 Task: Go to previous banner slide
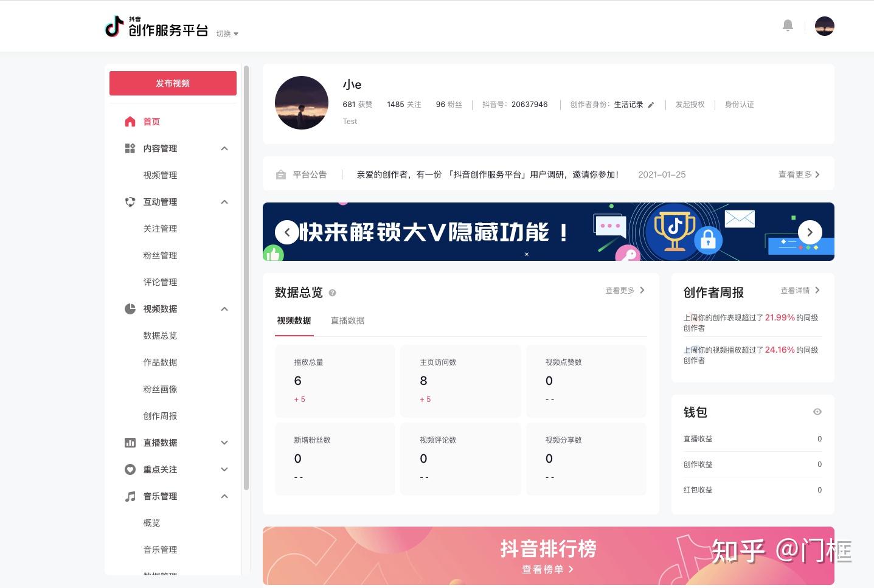[286, 232]
